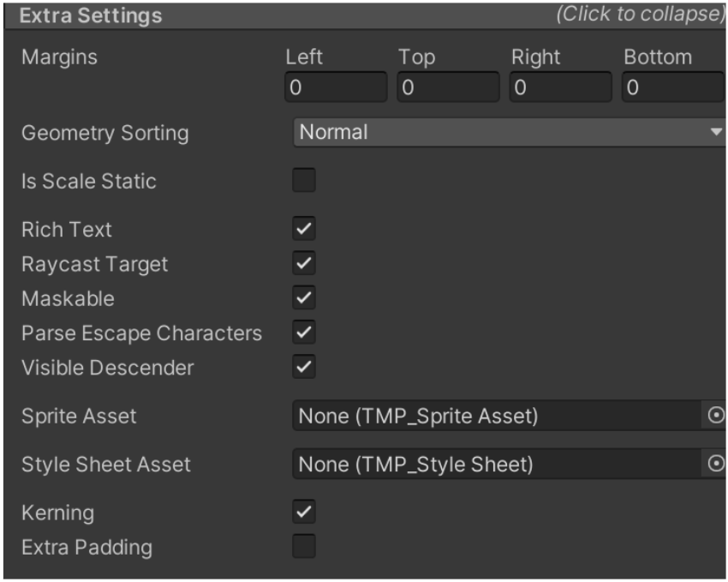Click the Left margin input field
The width and height of the screenshot is (728, 582).
[336, 87]
